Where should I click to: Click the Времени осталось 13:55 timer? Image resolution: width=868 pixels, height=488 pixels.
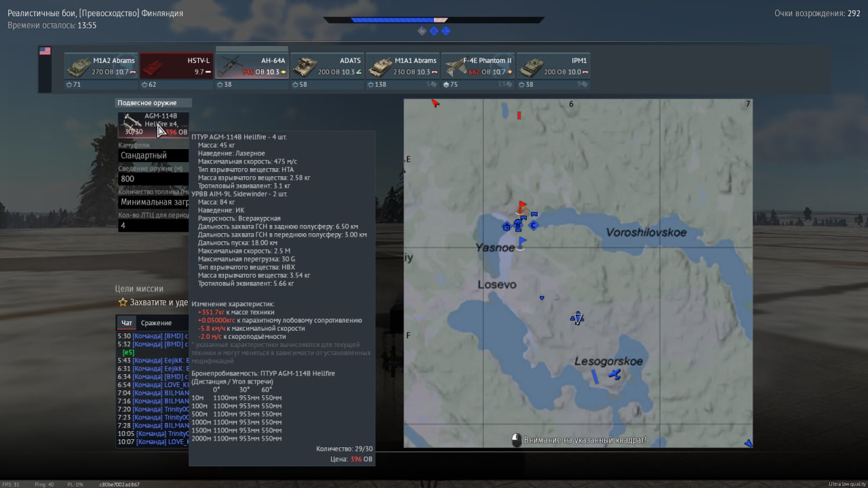(52, 25)
